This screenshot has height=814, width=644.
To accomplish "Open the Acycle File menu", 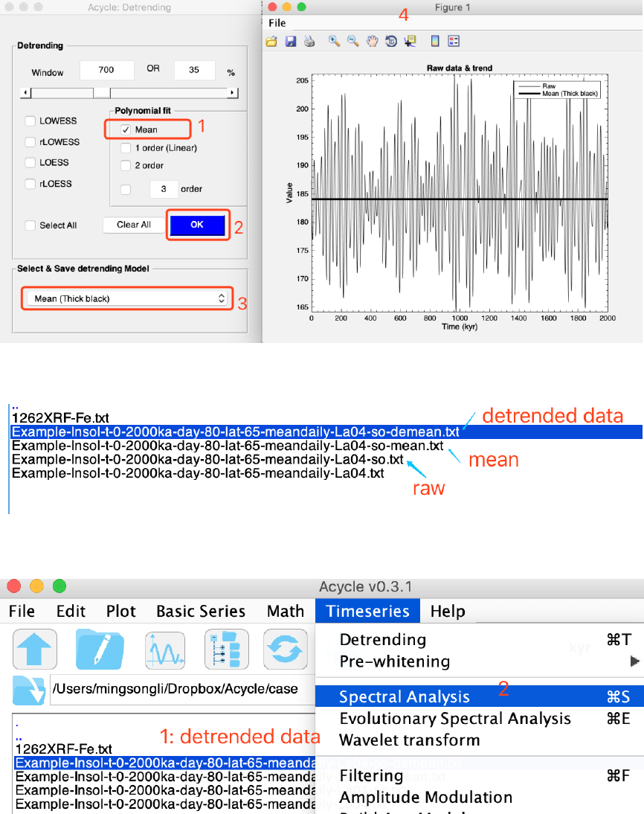I will tap(22, 611).
